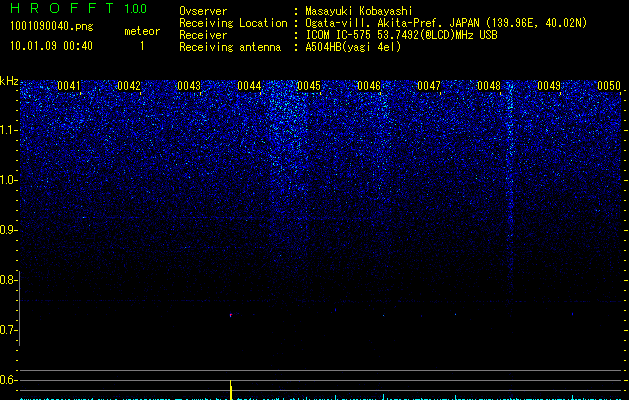The width and height of the screenshot is (629, 400).
Task: Select the ICOM IC-575 53.7492 MHz USB text
Action: point(401,35)
